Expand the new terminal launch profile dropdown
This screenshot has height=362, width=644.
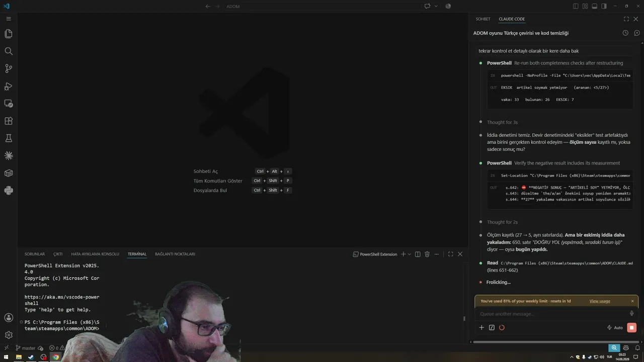point(410,254)
